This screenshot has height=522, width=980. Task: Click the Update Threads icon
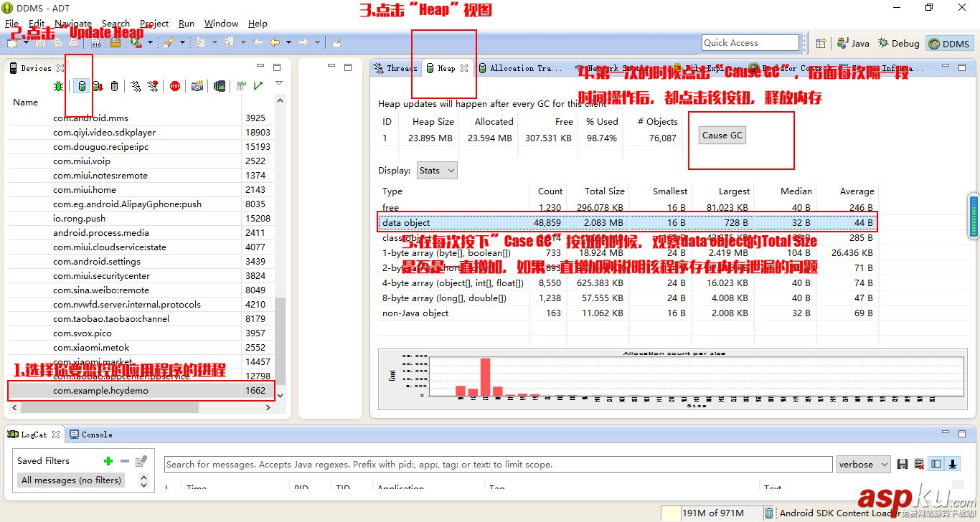135,86
